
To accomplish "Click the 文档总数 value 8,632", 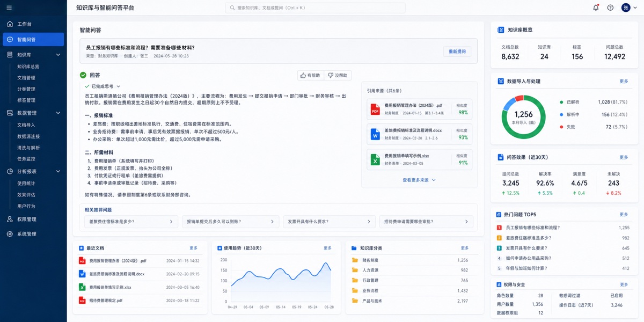I will tap(510, 56).
